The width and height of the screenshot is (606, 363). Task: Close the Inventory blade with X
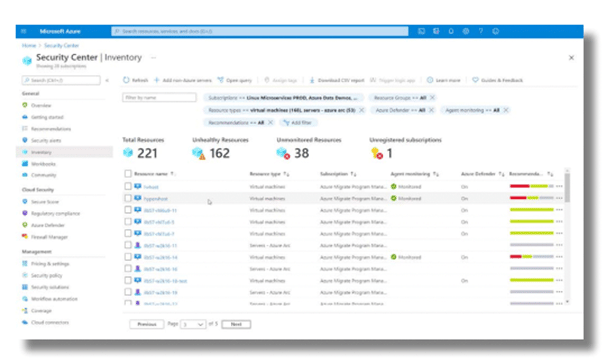pos(571,58)
